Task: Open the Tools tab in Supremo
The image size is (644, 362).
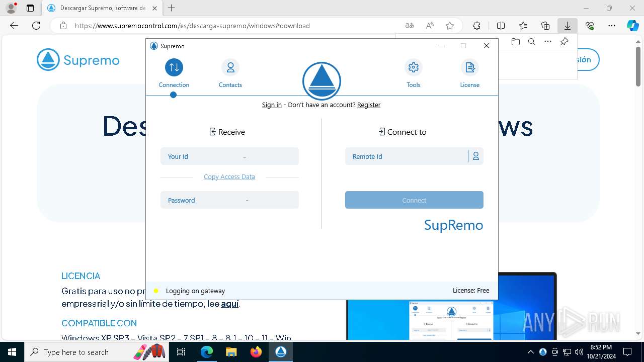Action: (413, 73)
